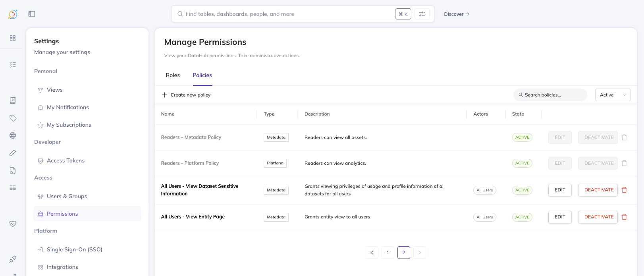Screen dimensions: 644x276
Task: Open Access Tokens settings page
Action: click(x=66, y=160)
